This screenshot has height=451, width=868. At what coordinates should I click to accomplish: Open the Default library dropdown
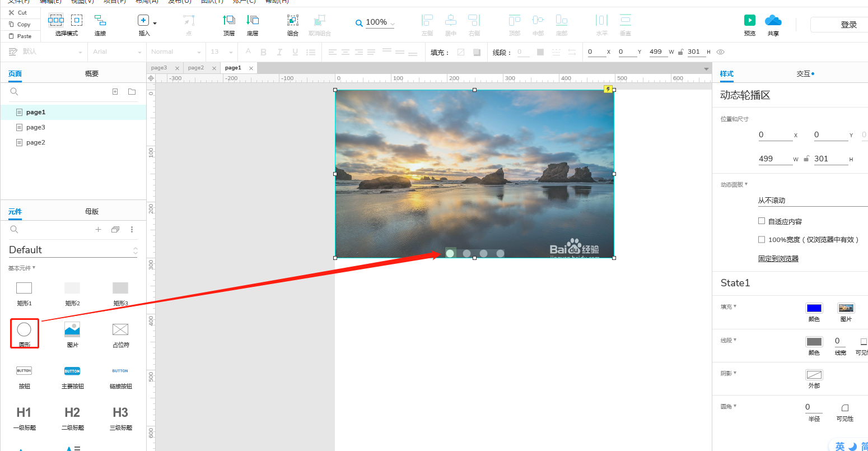click(73, 250)
